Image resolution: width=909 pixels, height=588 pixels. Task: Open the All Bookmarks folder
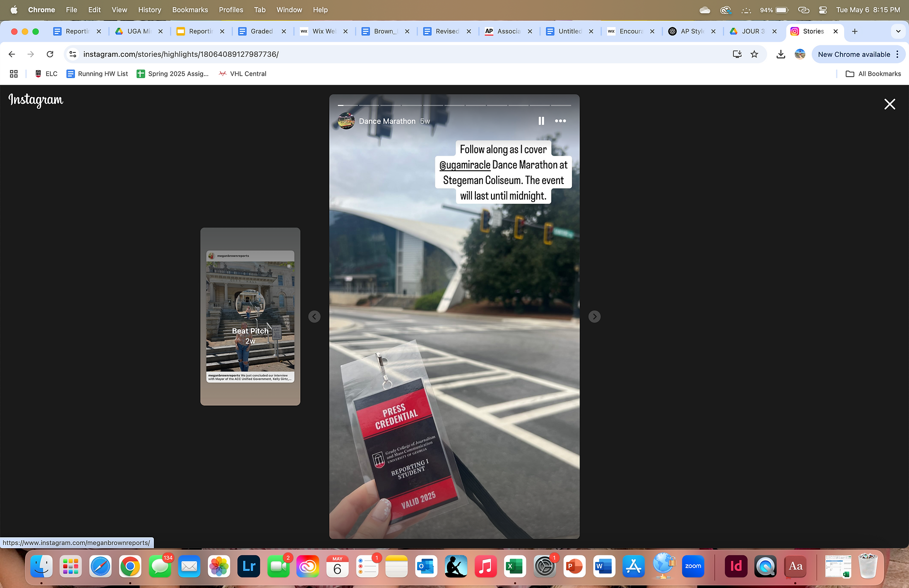(873, 74)
